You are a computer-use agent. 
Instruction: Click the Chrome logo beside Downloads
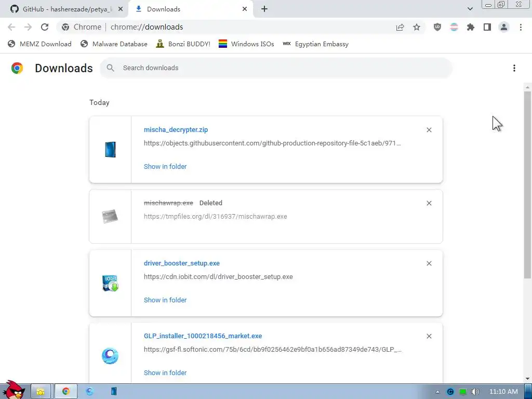point(17,68)
